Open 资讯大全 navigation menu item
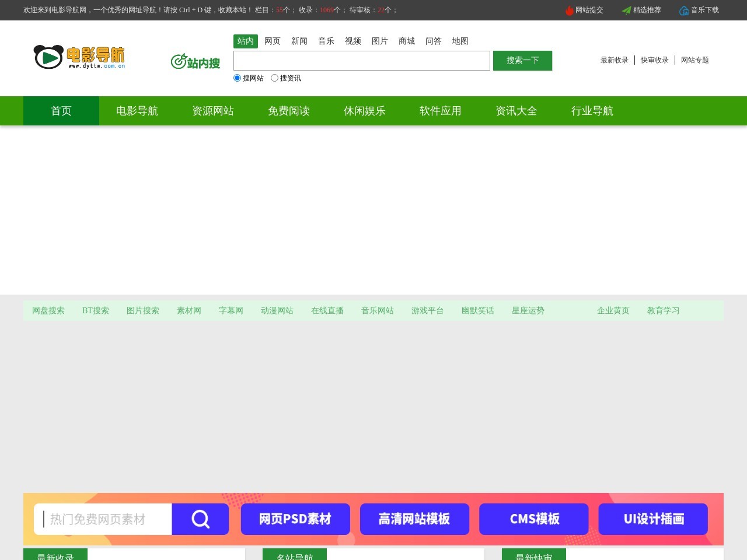This screenshot has height=560, width=747. (x=516, y=111)
